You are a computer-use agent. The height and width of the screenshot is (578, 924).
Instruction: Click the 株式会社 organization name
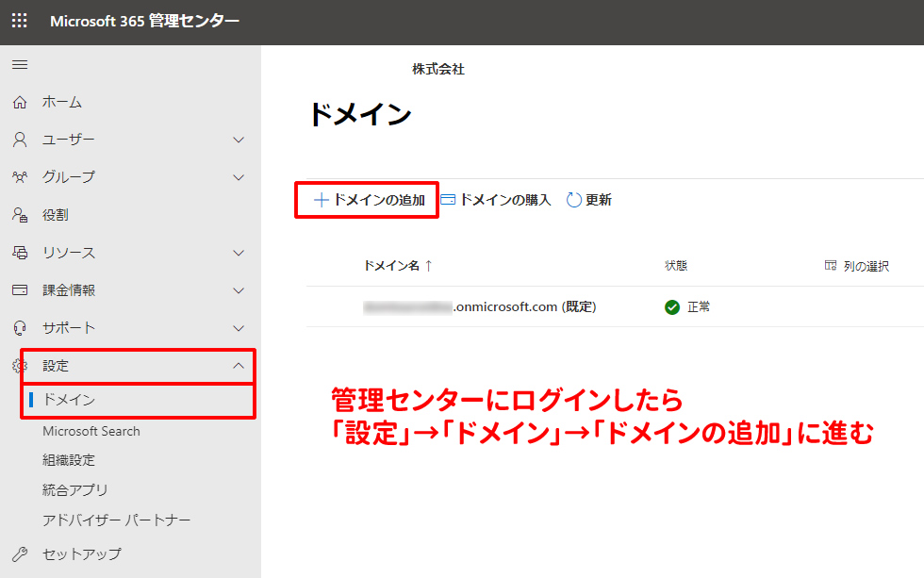(437, 70)
